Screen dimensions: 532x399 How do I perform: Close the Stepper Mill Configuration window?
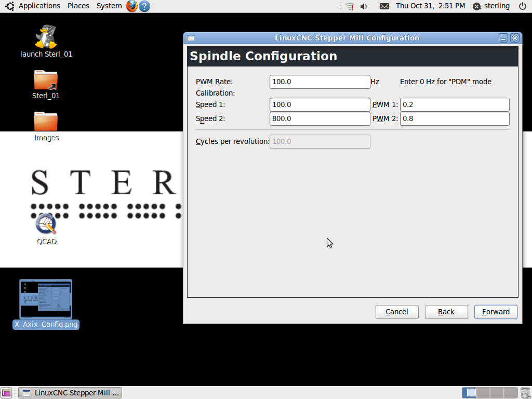tap(515, 38)
